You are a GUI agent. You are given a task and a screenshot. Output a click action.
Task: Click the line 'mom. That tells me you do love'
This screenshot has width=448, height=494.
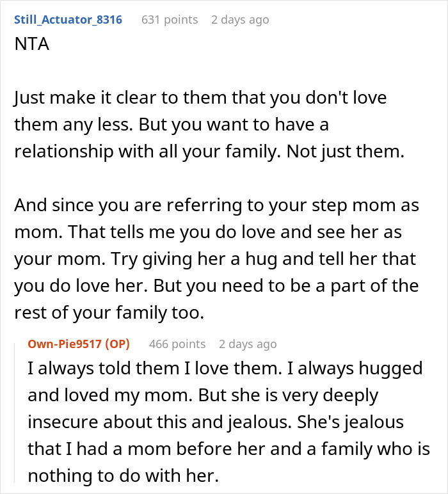(x=208, y=232)
